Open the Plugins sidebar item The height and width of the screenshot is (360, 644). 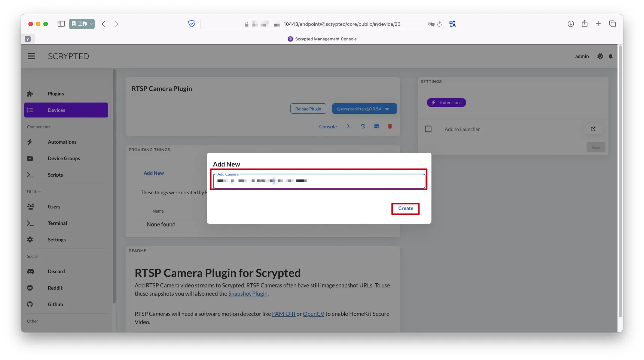56,94
